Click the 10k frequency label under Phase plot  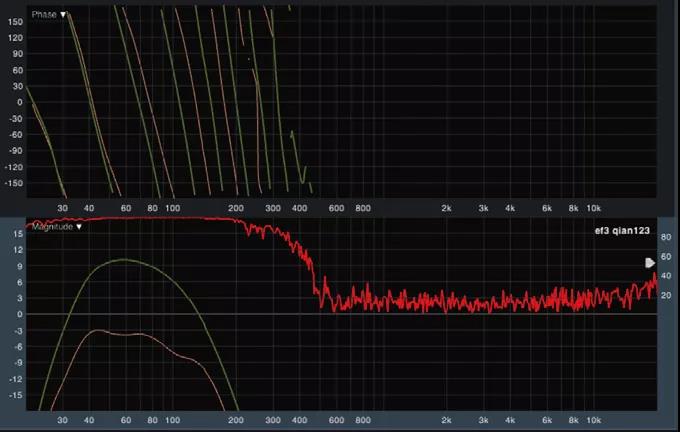(593, 208)
